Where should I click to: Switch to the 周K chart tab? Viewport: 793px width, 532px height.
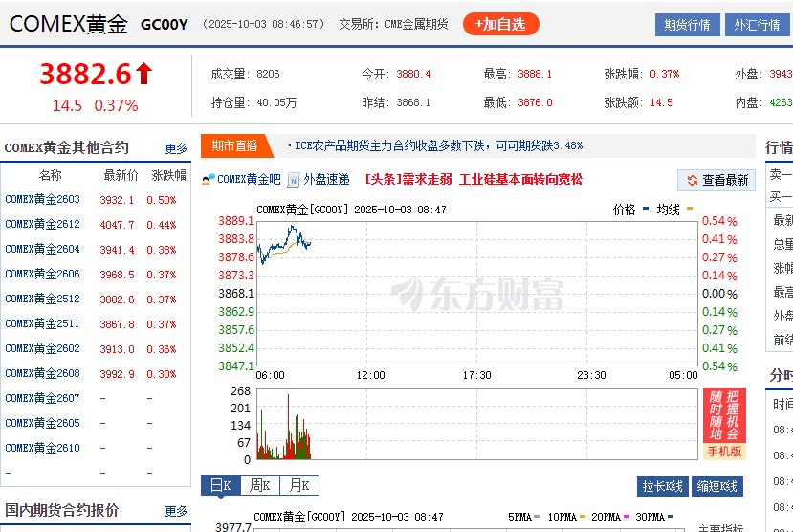[x=259, y=486]
